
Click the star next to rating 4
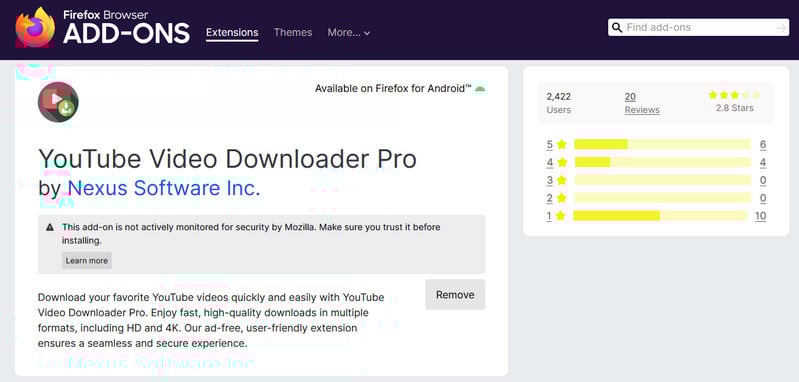pos(562,162)
